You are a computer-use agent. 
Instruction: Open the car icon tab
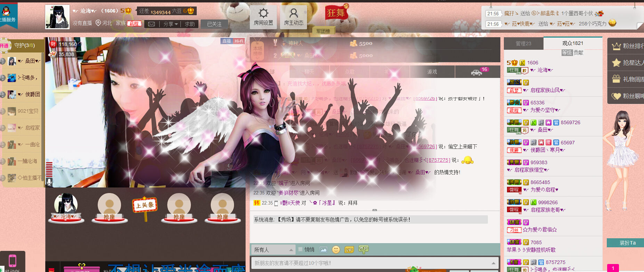(x=477, y=72)
